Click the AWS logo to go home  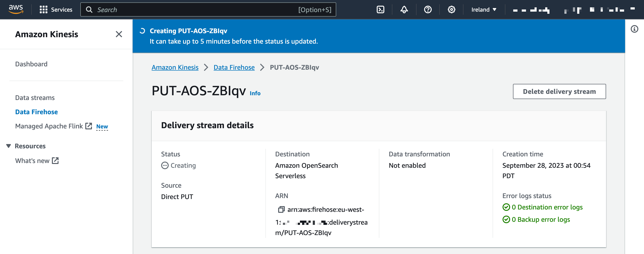point(16,9)
